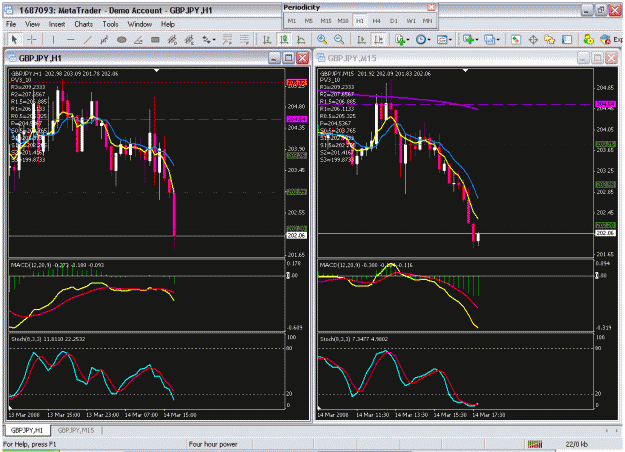Click the 22/0 kb connection status
This screenshot has width=625, height=452.
576,444
